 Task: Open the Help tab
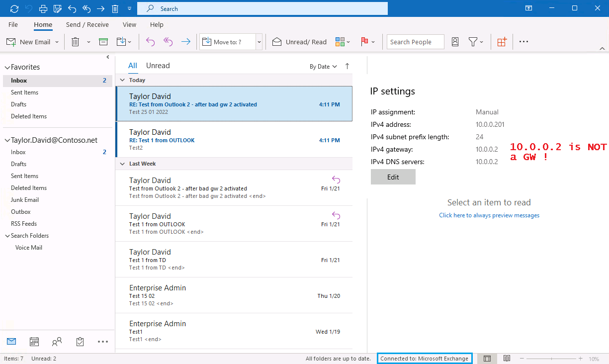click(157, 24)
